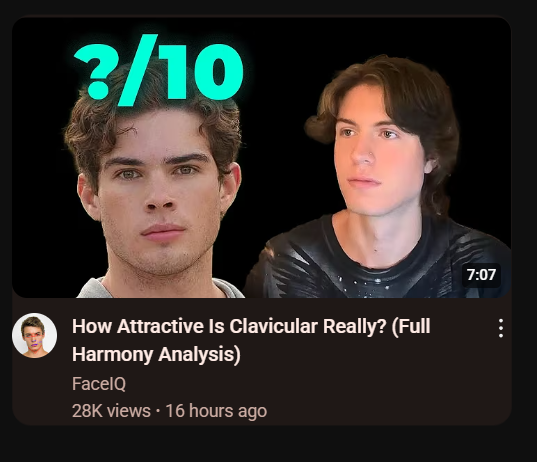The width and height of the screenshot is (537, 462).
Task: Open the three-dot more options menu
Action: pos(501,328)
